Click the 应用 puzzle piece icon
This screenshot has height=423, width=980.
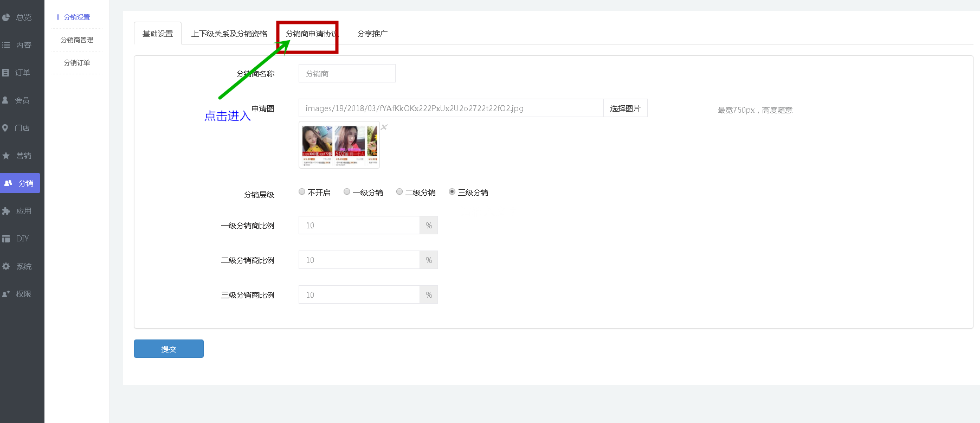(6, 211)
